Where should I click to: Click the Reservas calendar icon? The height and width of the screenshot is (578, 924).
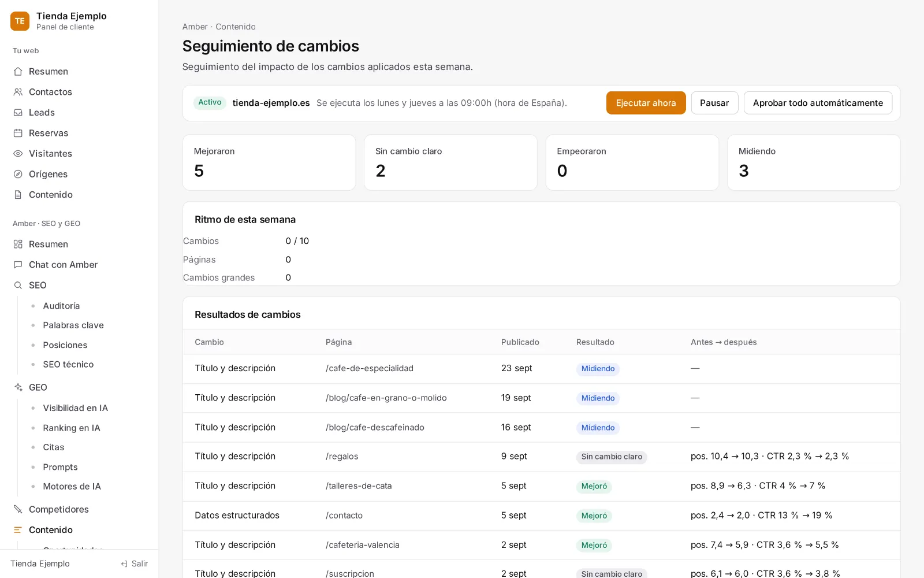18,133
